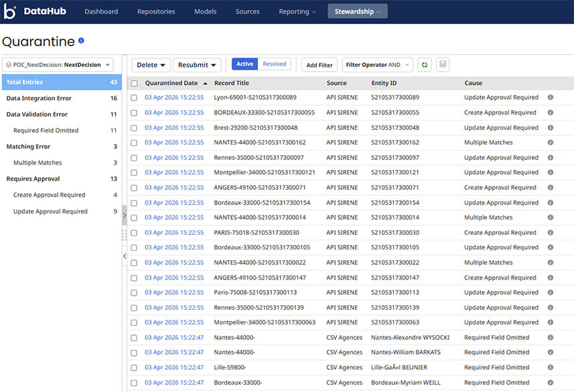Click the refresh icon in the toolbar
This screenshot has height=392, width=574.
(x=424, y=64)
